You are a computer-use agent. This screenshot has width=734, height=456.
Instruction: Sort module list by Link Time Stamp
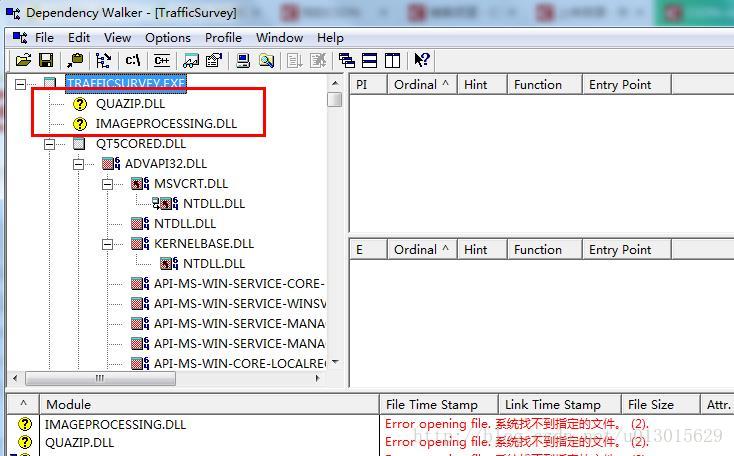[x=560, y=405]
